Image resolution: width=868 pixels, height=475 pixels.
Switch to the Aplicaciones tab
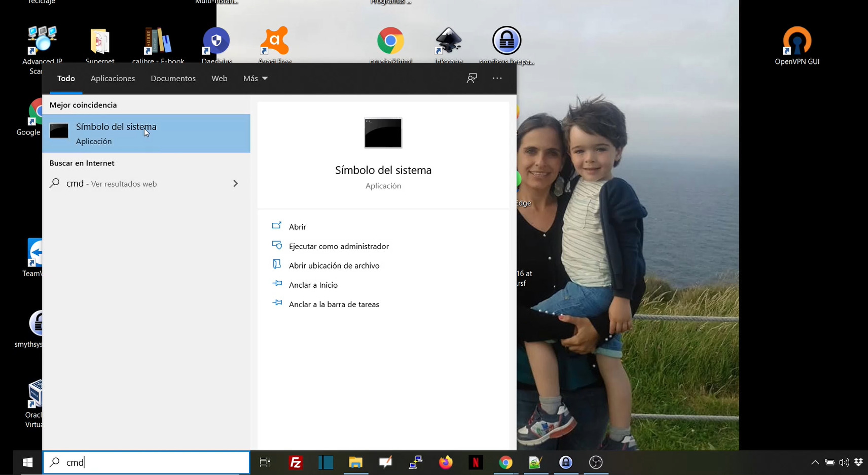[x=113, y=78]
